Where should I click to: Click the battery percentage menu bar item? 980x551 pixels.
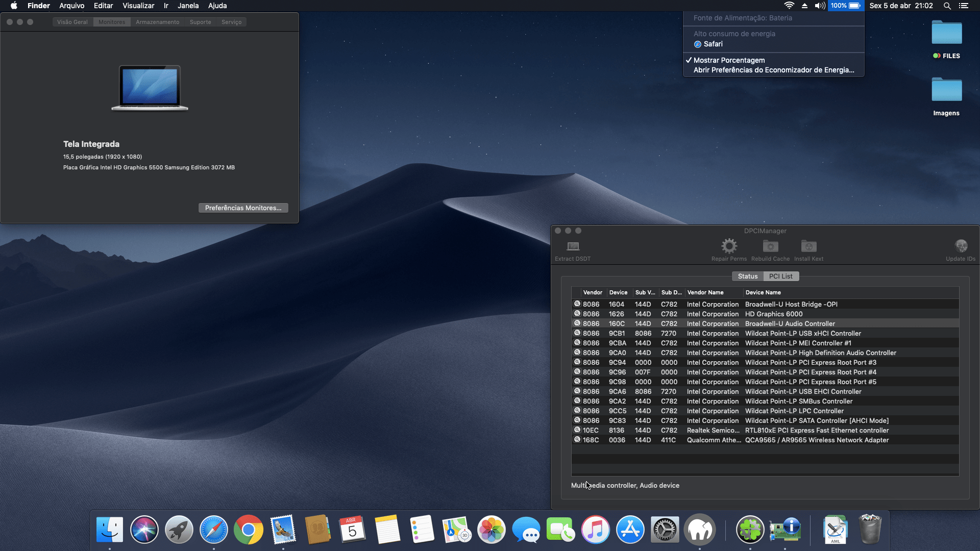[845, 6]
